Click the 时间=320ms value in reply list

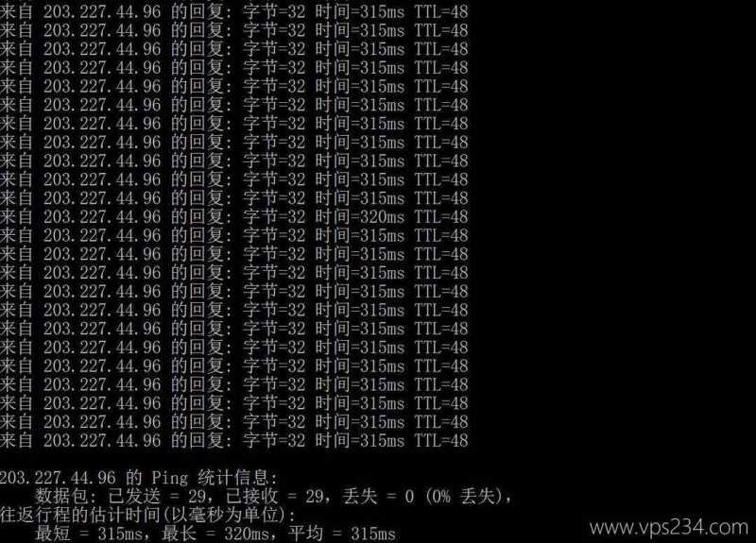[360, 217]
